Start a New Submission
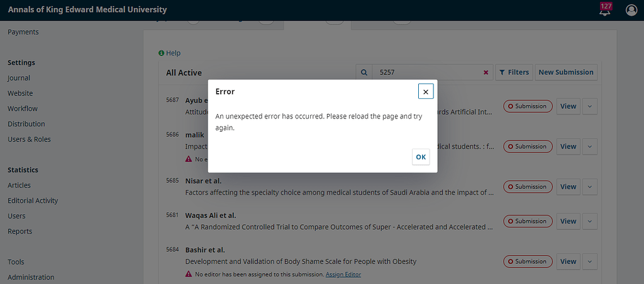The height and width of the screenshot is (284, 644). [x=565, y=72]
